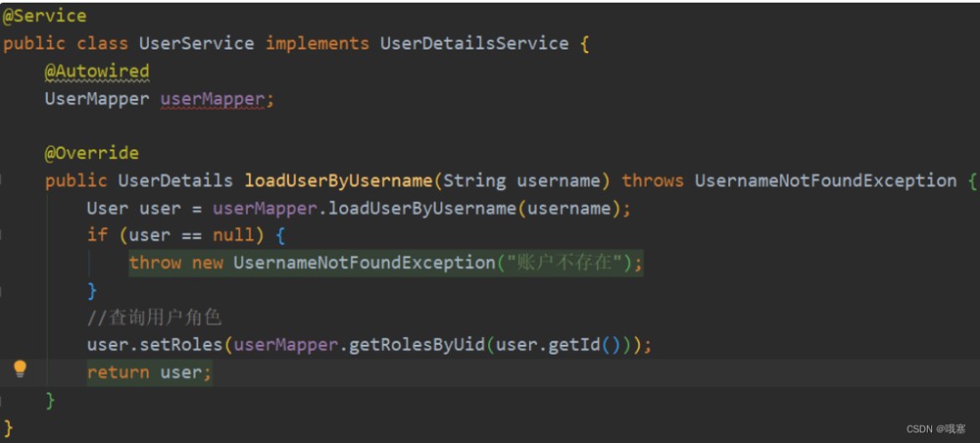Click the UserService class name
The image size is (980, 443).
click(x=196, y=44)
